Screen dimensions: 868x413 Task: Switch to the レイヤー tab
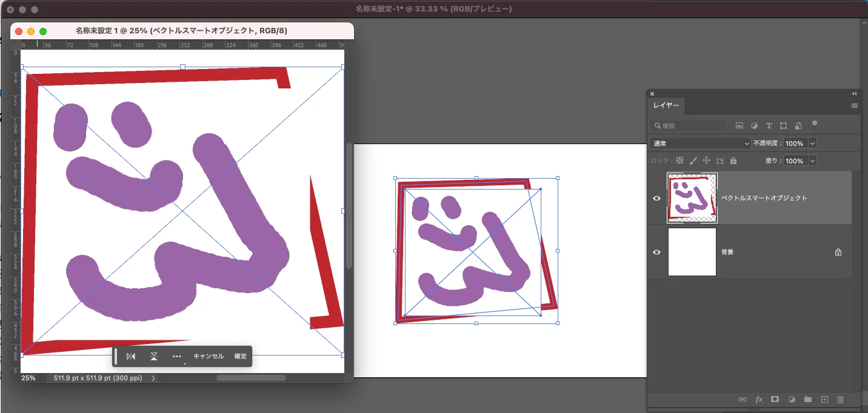[x=666, y=105]
